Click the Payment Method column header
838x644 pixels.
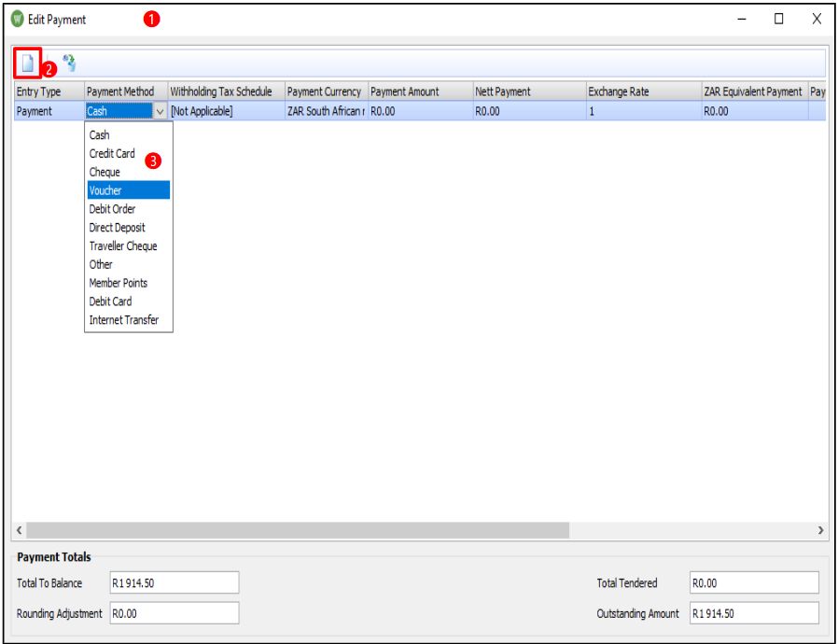tap(126, 91)
